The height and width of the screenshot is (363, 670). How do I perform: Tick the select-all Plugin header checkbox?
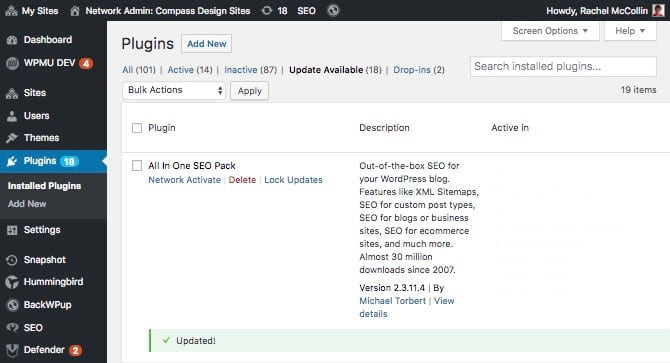tap(137, 128)
